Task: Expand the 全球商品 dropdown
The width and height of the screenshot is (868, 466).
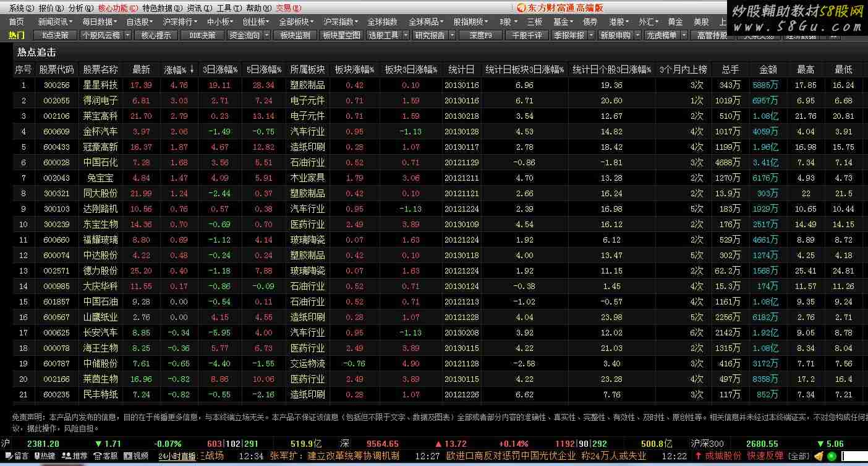Action: 427,22
